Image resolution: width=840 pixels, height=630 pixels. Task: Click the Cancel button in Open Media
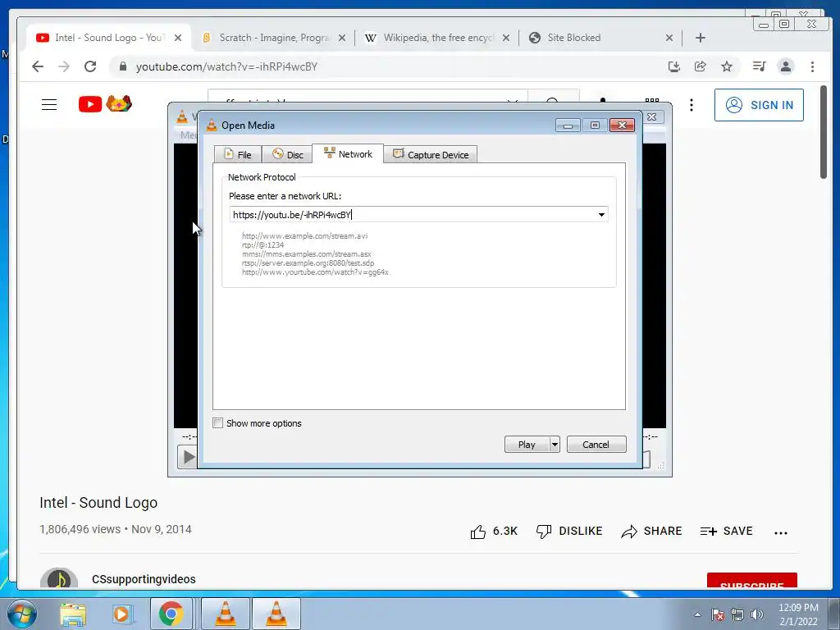point(596,445)
